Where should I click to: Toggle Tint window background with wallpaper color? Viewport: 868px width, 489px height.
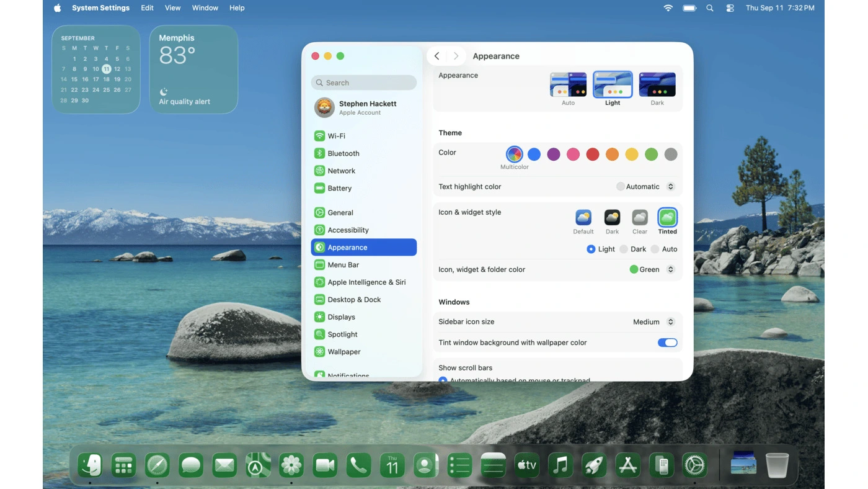[668, 343]
